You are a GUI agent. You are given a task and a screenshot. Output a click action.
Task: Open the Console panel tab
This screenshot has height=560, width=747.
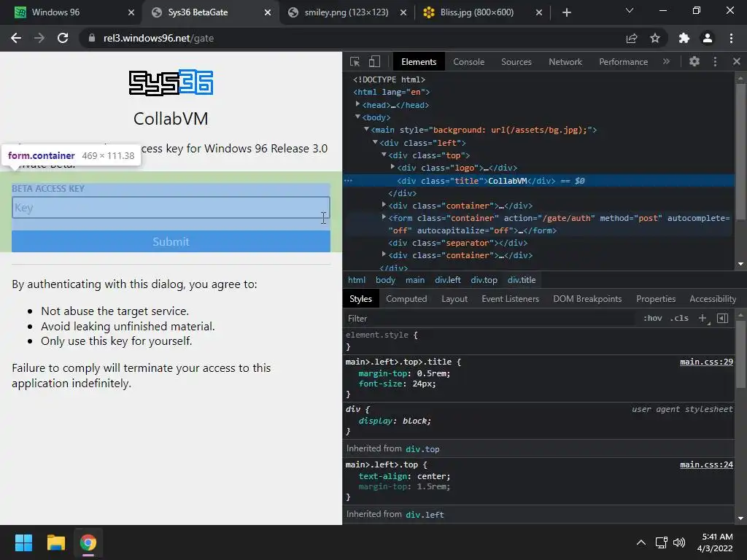click(469, 62)
